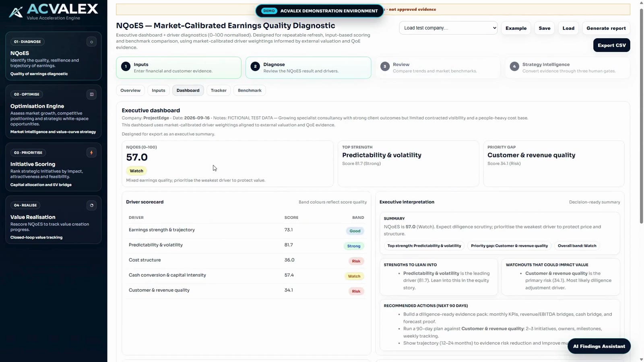
Task: Click the ACVALEX logo icon
Action: pyautogui.click(x=16, y=12)
